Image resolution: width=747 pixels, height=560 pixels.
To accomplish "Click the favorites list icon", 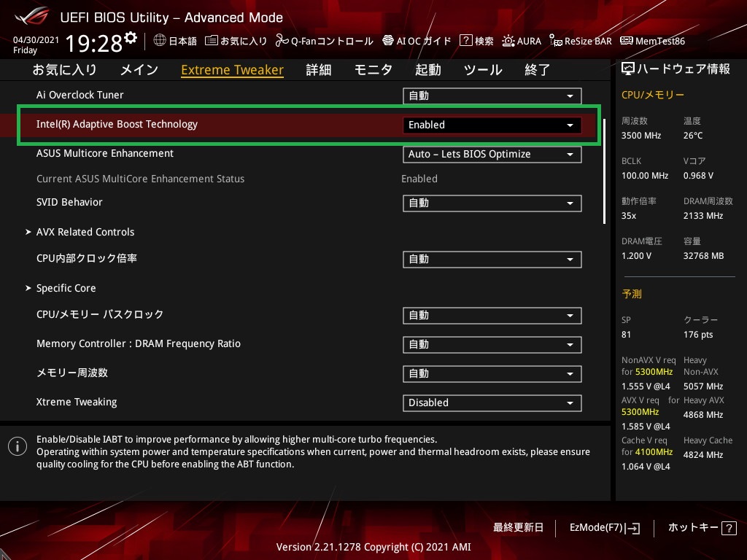I will click(x=211, y=41).
